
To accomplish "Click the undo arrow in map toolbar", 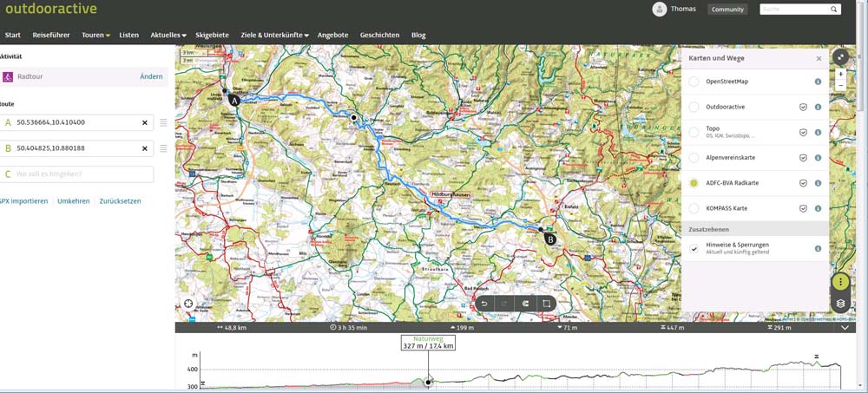I will click(484, 304).
